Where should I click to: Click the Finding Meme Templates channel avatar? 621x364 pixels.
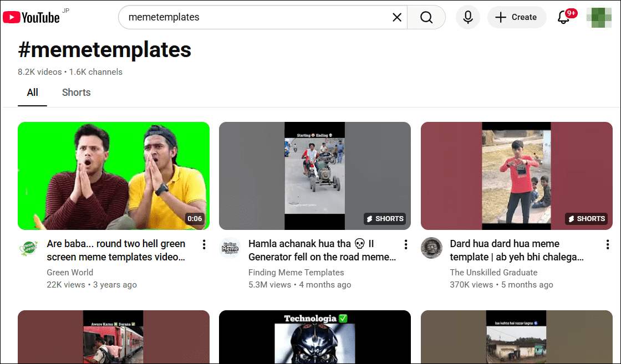230,248
